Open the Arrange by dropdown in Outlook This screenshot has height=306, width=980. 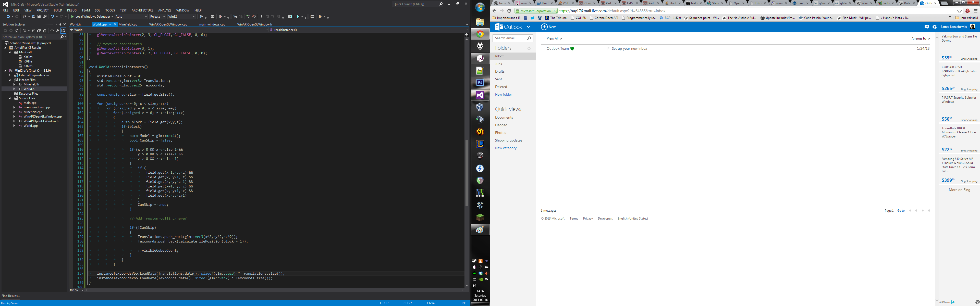[920, 39]
